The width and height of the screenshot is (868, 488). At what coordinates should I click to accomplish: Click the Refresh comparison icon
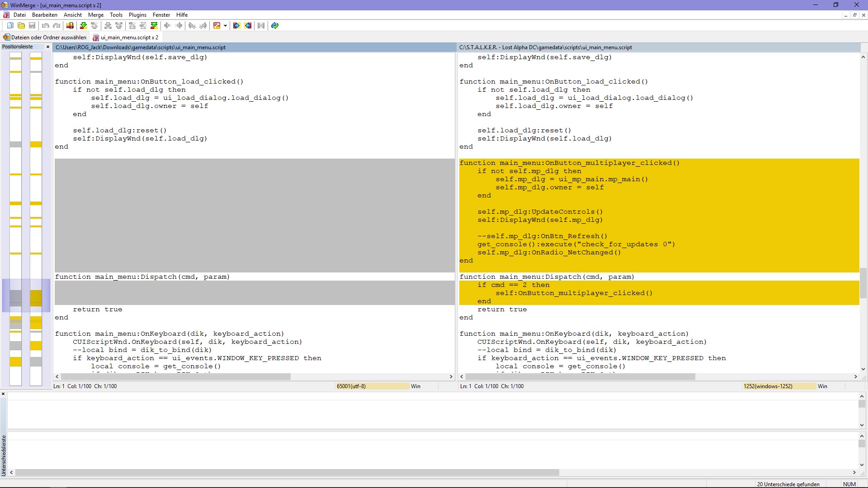coord(275,26)
